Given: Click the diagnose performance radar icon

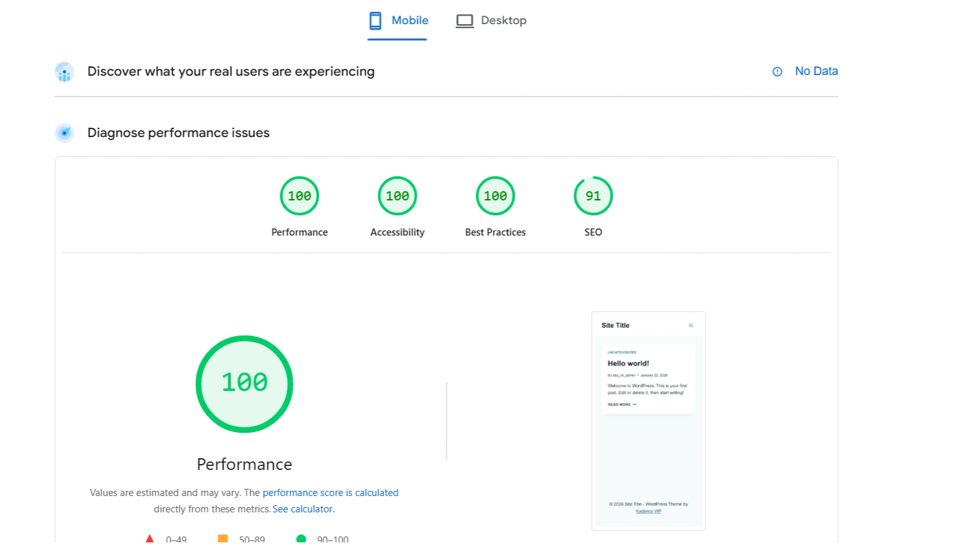Looking at the screenshot, I should pyautogui.click(x=65, y=133).
